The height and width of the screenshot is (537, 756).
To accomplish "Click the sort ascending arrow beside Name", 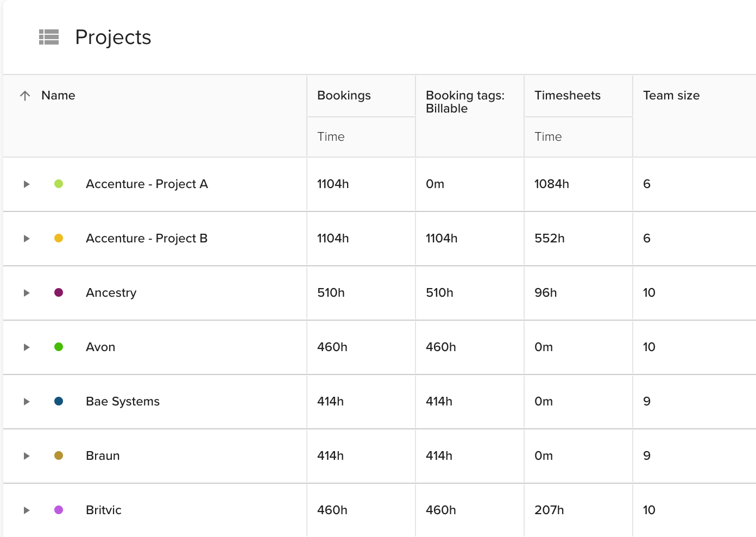I will [x=25, y=96].
